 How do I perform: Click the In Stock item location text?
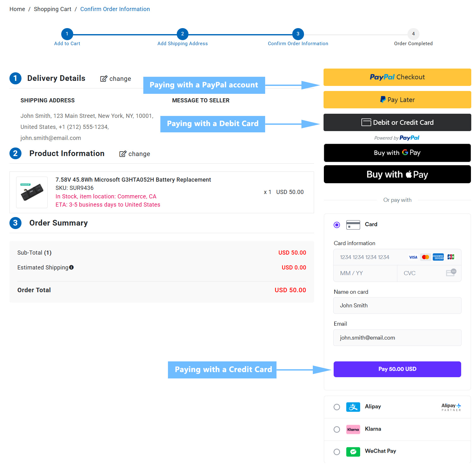(106, 196)
